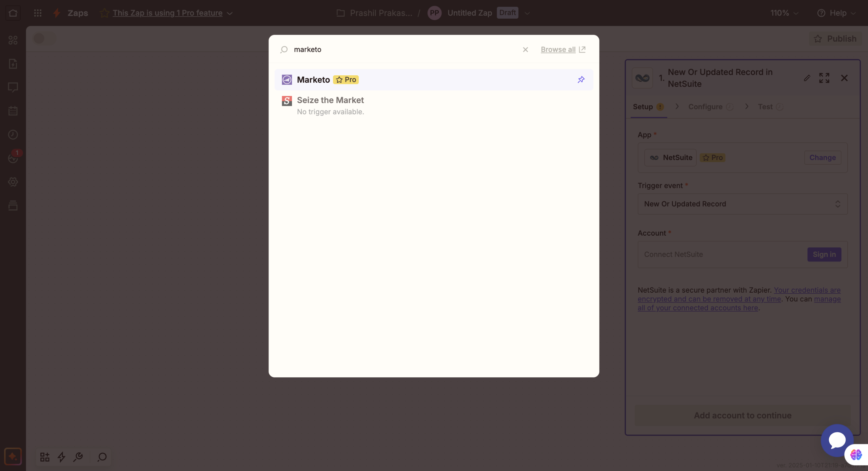
Task: Click the Change app button
Action: 822,157
